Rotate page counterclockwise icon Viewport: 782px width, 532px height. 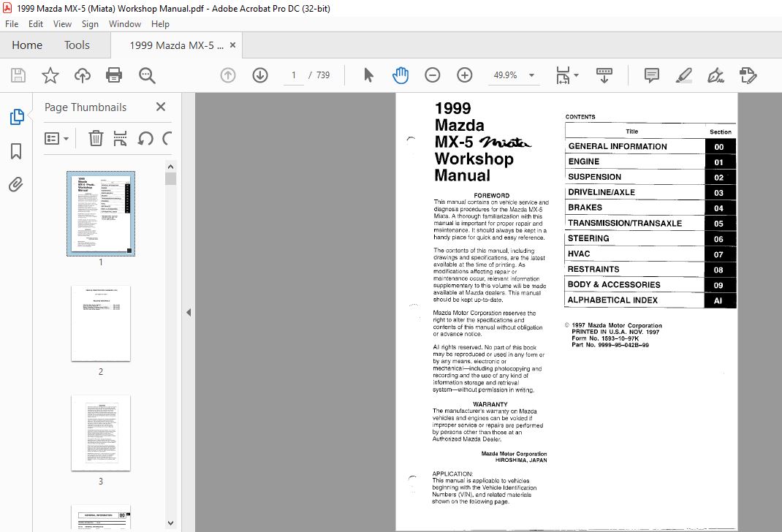click(145, 138)
